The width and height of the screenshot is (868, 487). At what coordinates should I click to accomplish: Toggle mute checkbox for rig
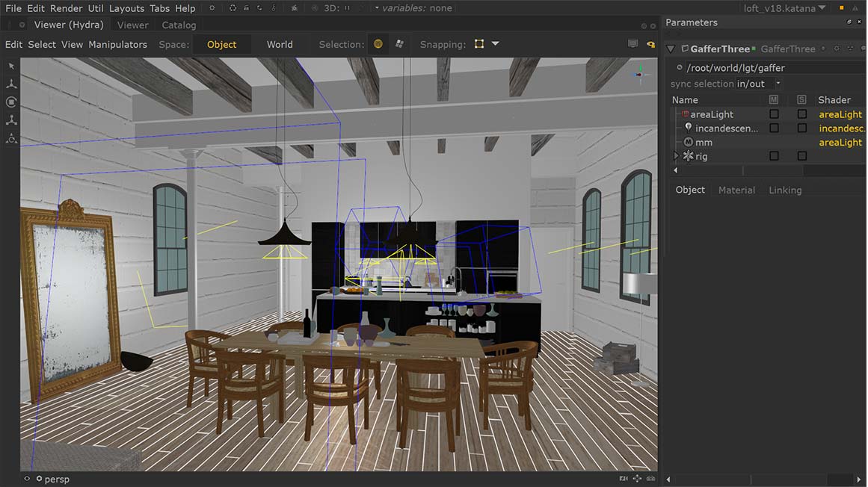pos(774,156)
